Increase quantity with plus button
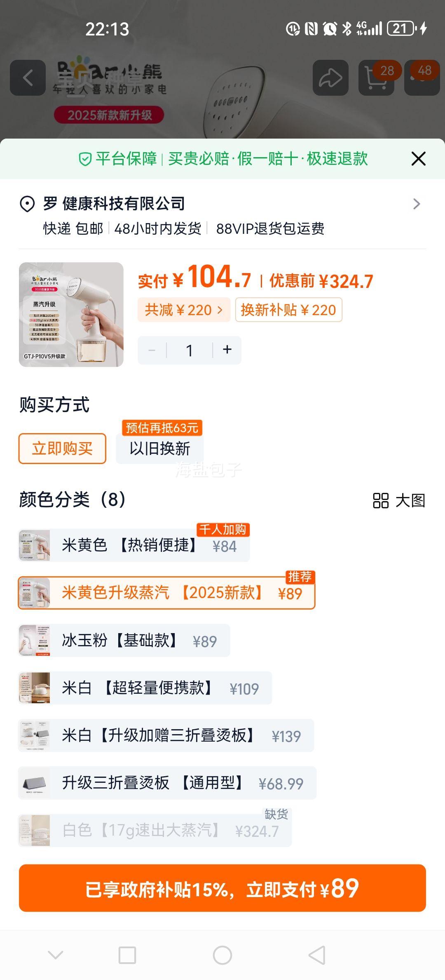Viewport: 445px width, 980px height. click(227, 350)
